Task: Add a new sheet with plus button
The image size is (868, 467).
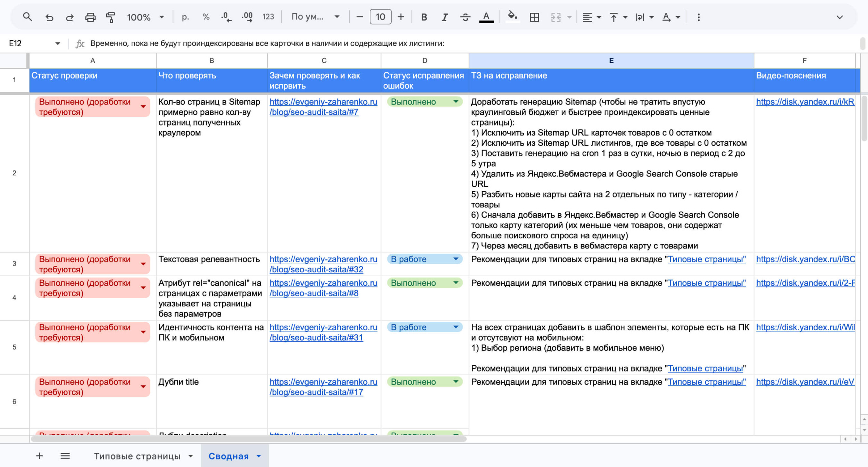Action: [39, 456]
